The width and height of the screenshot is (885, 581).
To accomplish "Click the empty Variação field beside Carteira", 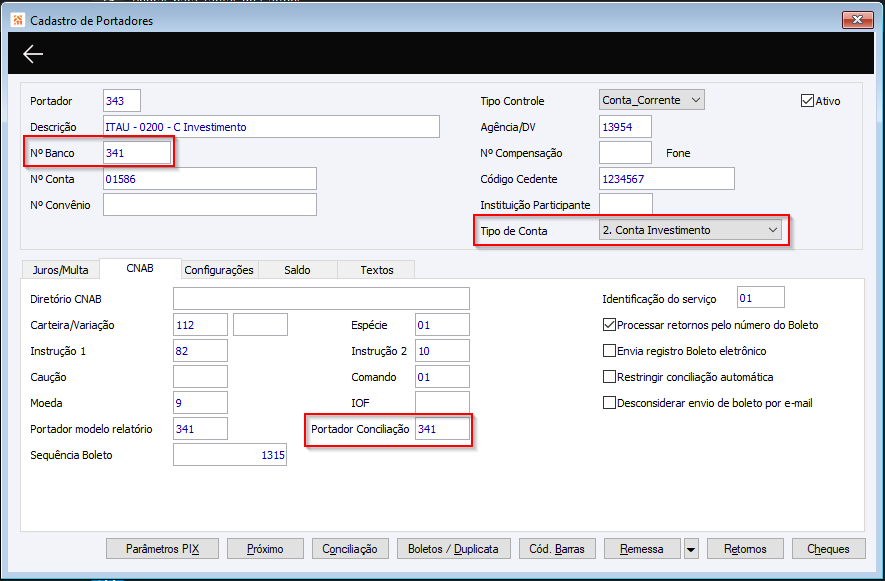I will [260, 325].
